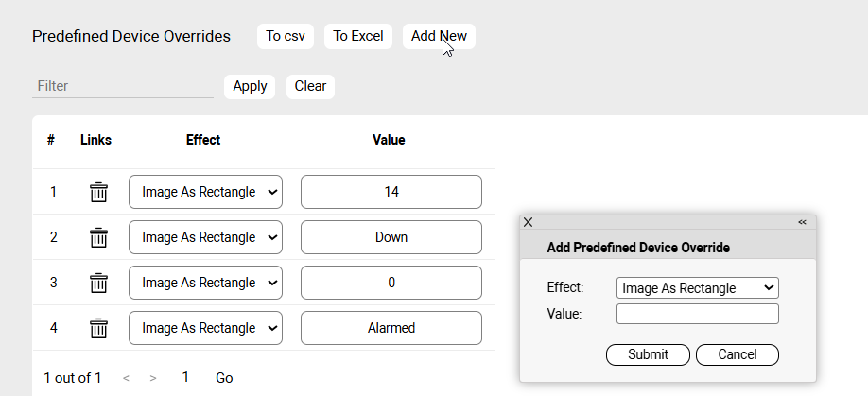Collapse dialog using double-chevron icon
Viewport: 868px width, 396px height.
802,222
